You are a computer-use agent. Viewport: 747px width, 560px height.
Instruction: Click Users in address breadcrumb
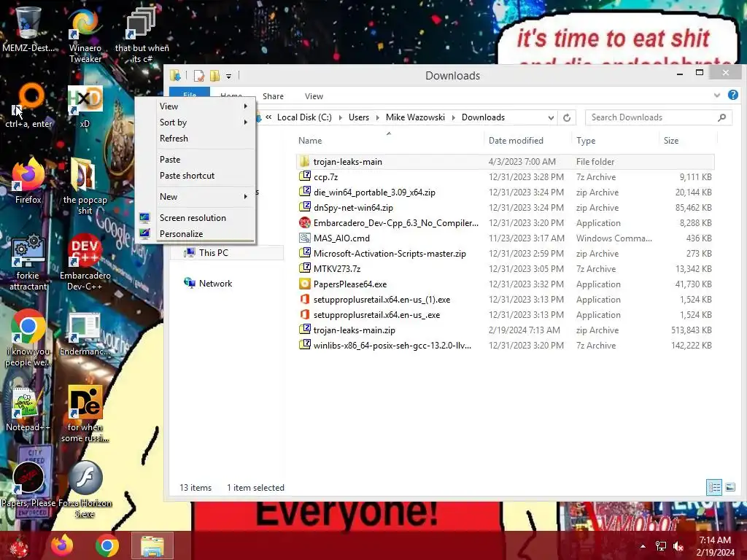click(x=359, y=117)
